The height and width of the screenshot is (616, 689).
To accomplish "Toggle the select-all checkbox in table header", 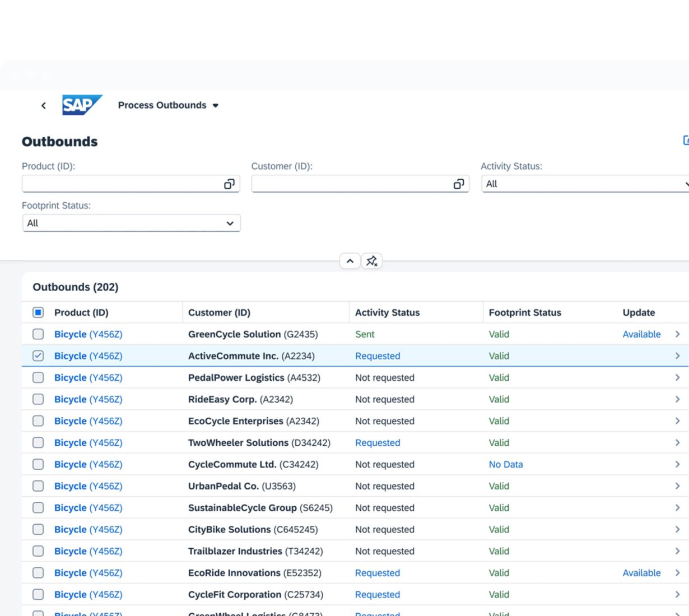I will point(38,312).
